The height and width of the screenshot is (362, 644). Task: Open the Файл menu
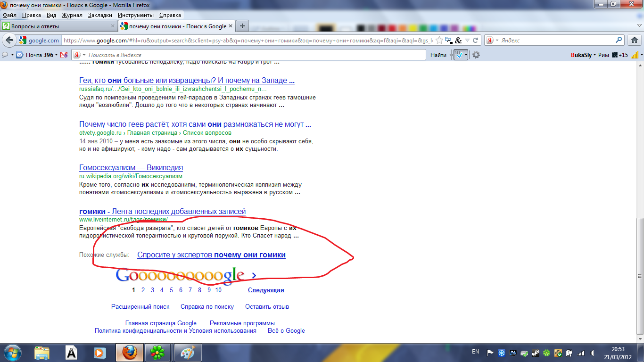[x=9, y=15]
